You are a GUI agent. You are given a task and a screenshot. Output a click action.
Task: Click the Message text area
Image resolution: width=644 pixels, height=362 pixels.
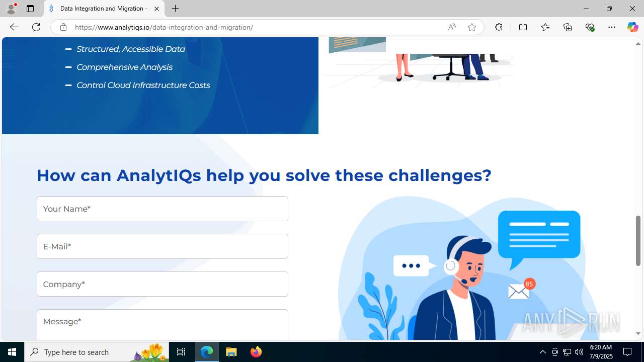point(163,325)
